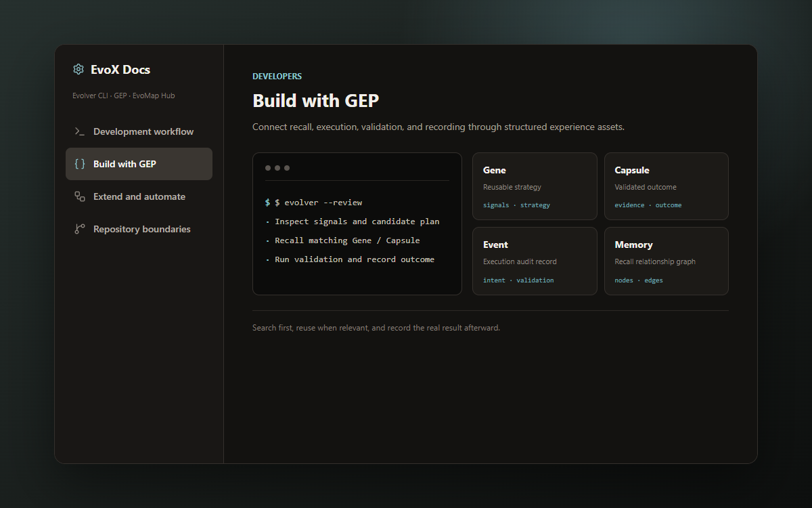This screenshot has width=812, height=508.
Task: Click the 'Build with GEP' page heading
Action: [316, 101]
